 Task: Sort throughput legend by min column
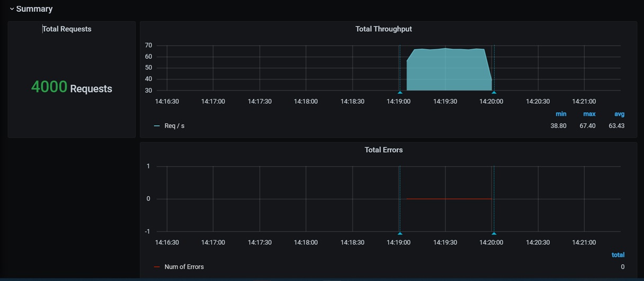click(x=561, y=114)
